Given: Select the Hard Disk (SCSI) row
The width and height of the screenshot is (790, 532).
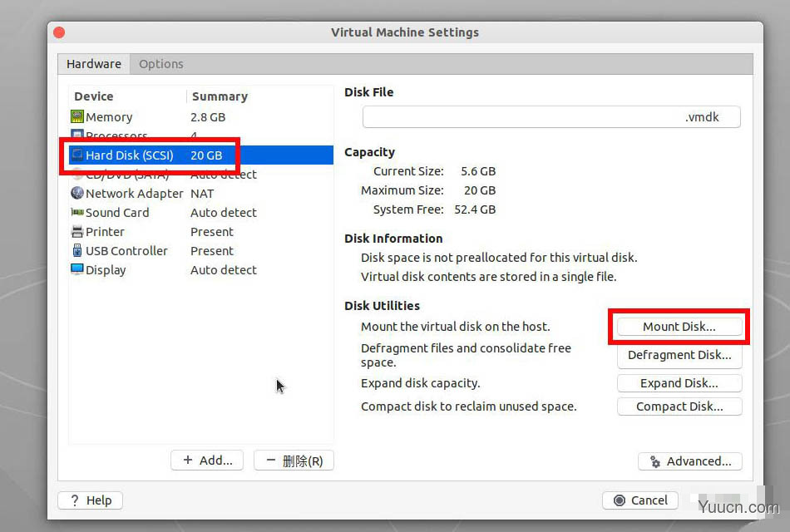Looking at the screenshot, I should pyautogui.click(x=201, y=155).
